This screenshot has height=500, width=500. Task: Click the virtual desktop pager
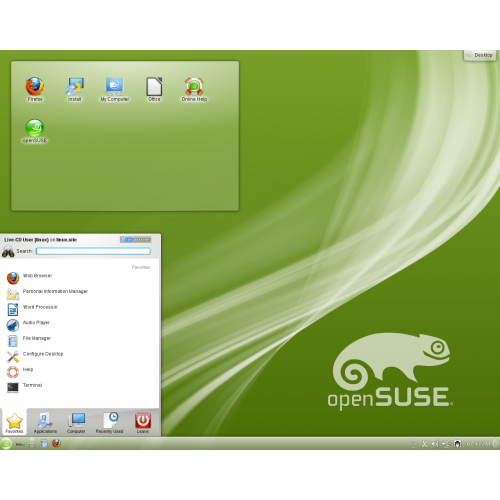[32, 443]
